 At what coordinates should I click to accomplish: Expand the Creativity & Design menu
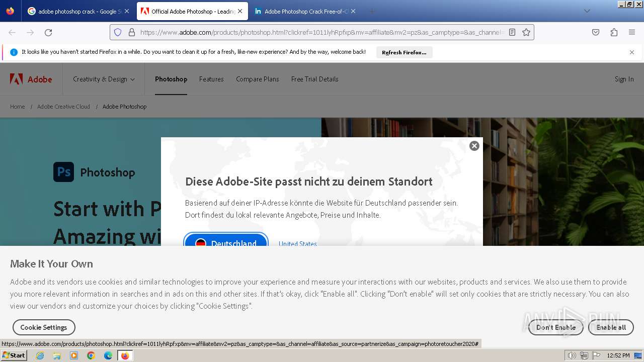pyautogui.click(x=104, y=79)
